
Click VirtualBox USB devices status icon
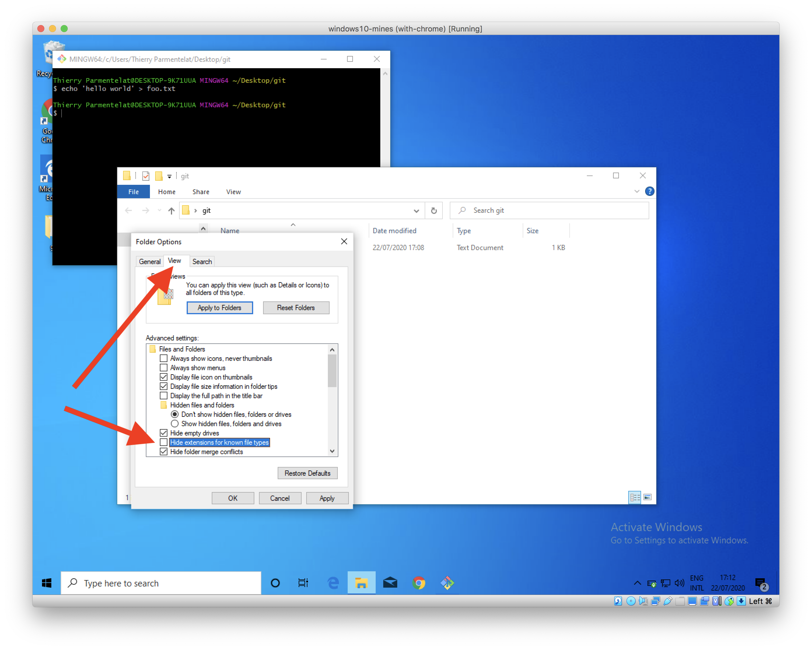pos(667,601)
